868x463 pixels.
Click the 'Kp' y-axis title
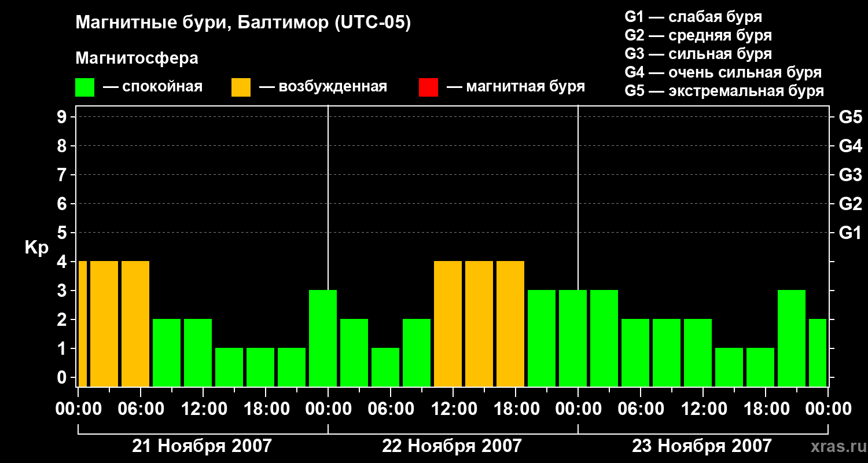pos(36,248)
